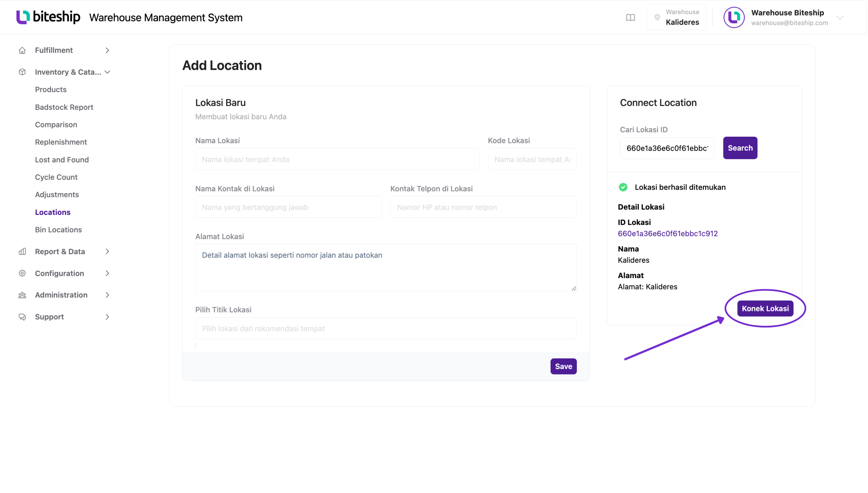The height and width of the screenshot is (493, 868).
Task: Click the green success check icon
Action: [623, 187]
